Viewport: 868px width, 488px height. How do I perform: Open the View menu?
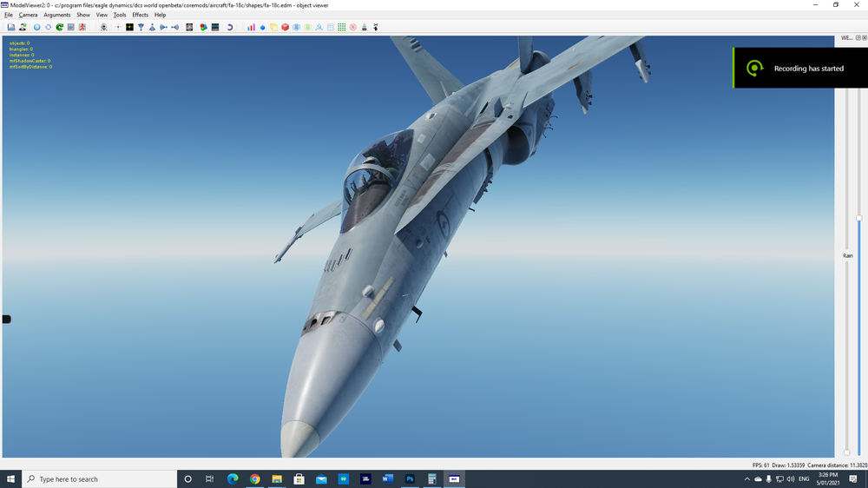(102, 15)
